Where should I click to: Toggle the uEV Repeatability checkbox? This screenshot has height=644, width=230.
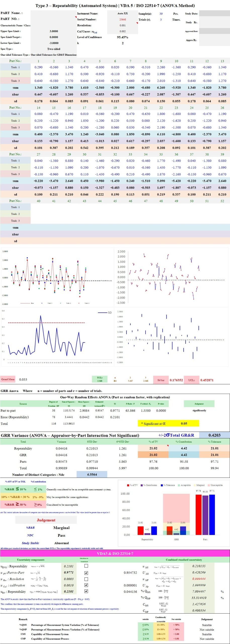click(86, 591)
